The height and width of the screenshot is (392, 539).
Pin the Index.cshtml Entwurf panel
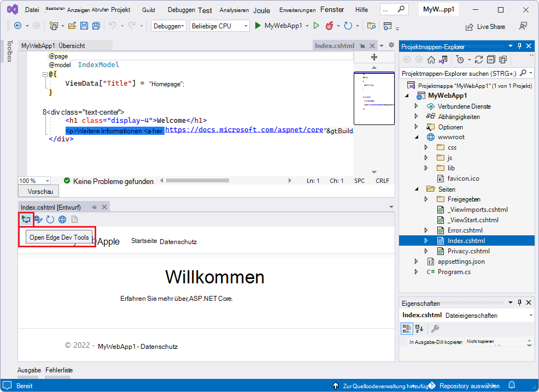(93, 207)
